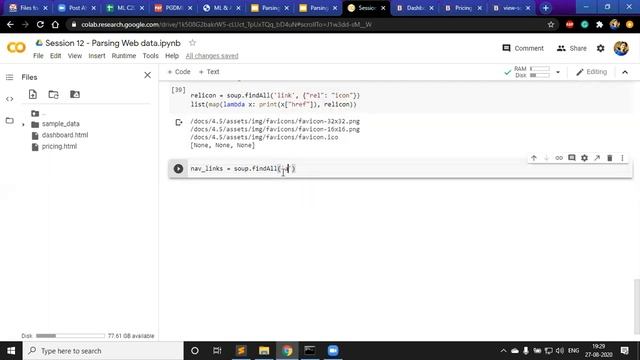Open the Windows notification center
The width and height of the screenshot is (640, 360).
tap(624, 351)
